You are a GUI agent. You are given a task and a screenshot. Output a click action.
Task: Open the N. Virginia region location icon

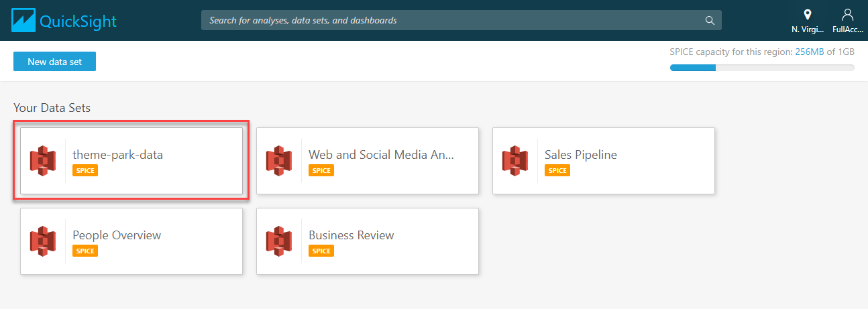point(808,14)
